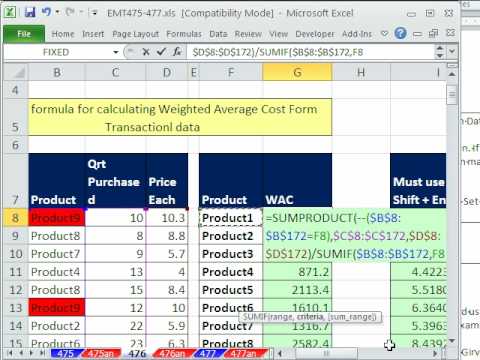The height and width of the screenshot is (360, 480).
Task: Click the Enter checkmark in formula bar
Action: click(x=161, y=52)
